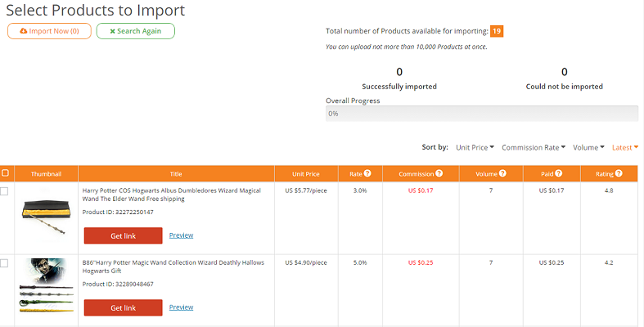Click the Overall Progress bar
Screen dimensions: 644x327
481,114
